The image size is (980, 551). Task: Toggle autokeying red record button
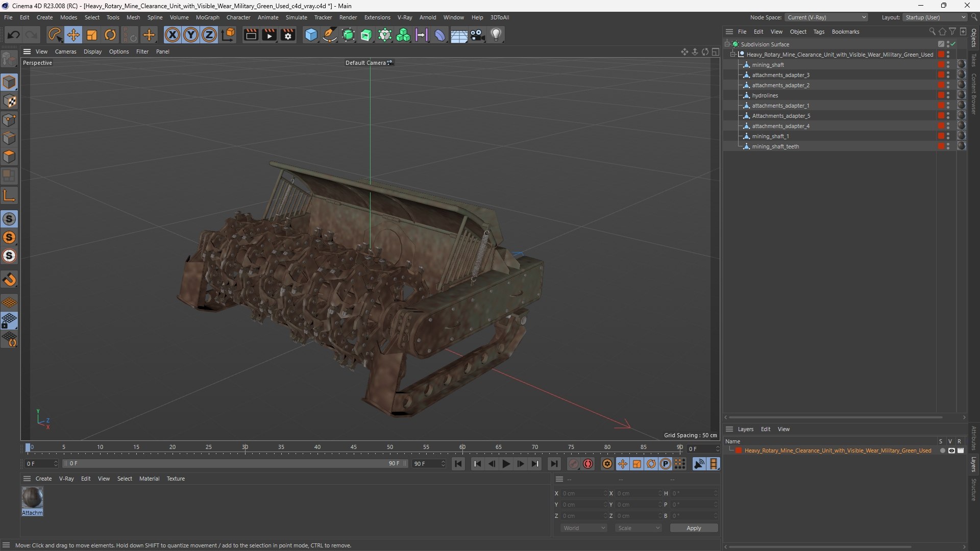(x=588, y=464)
